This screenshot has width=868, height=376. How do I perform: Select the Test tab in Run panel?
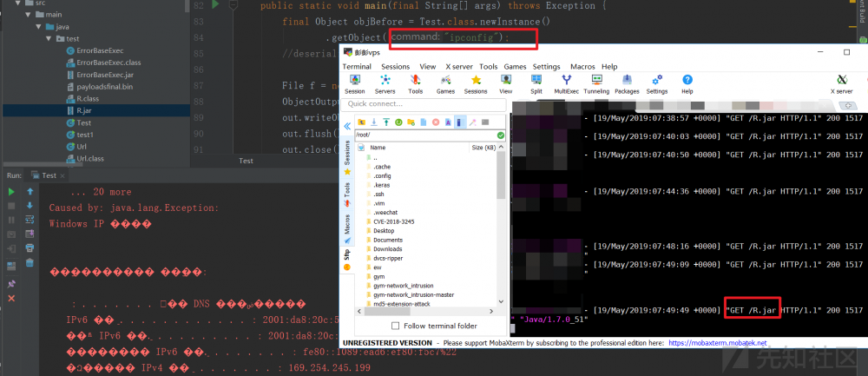[49, 175]
